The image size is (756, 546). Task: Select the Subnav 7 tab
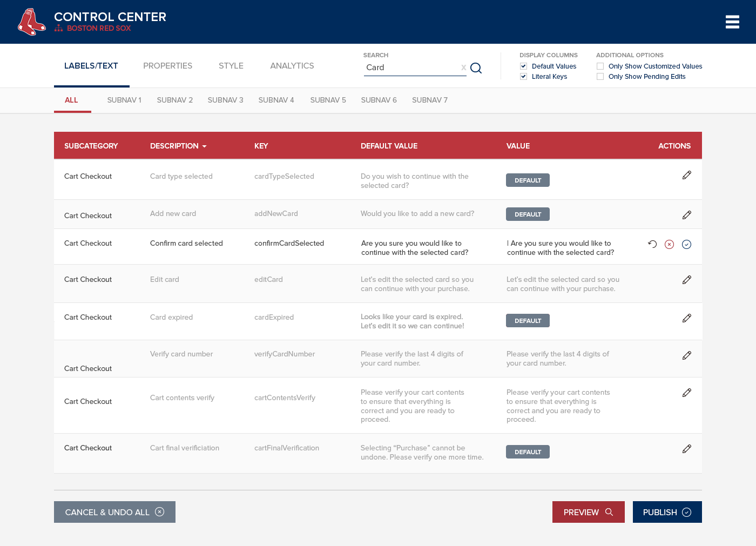(x=430, y=100)
